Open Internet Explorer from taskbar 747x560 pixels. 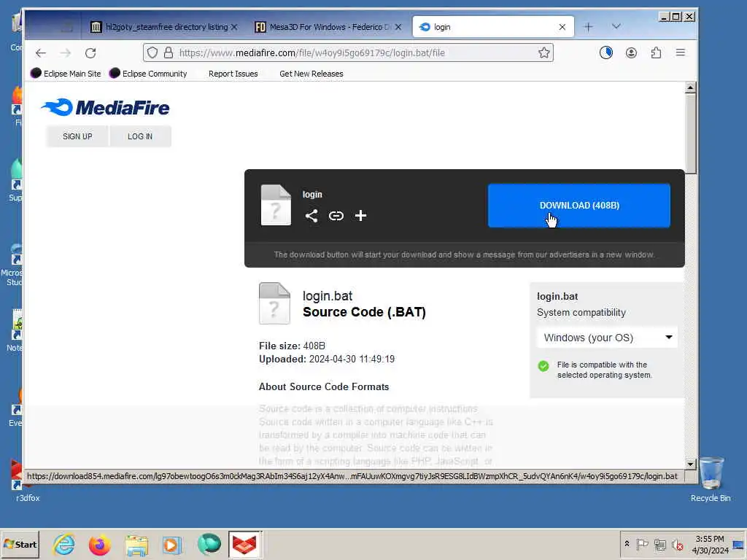[x=64, y=544]
